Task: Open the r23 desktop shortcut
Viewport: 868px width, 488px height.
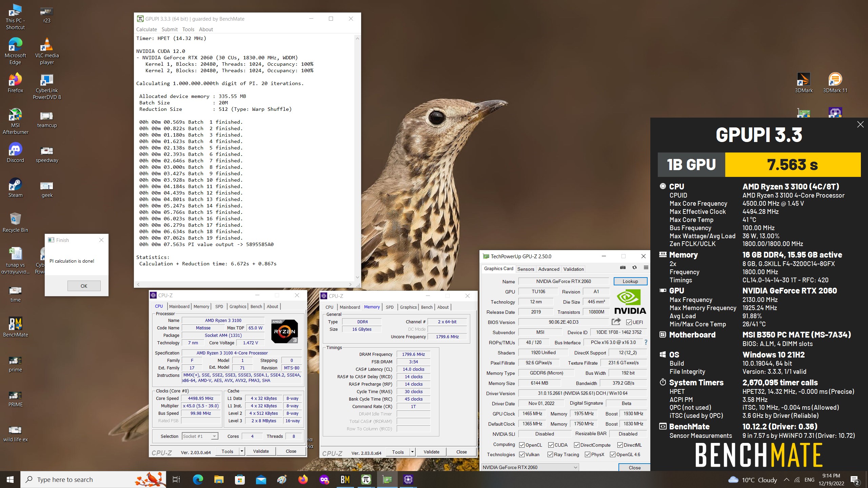Action: click(47, 14)
